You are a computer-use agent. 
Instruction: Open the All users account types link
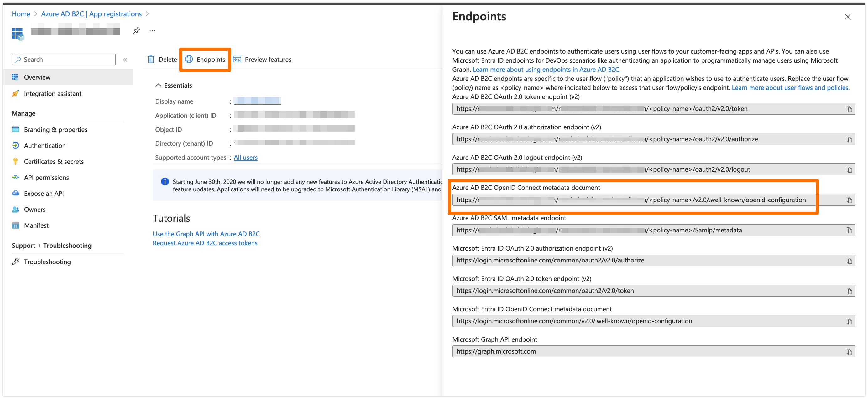[x=245, y=158]
